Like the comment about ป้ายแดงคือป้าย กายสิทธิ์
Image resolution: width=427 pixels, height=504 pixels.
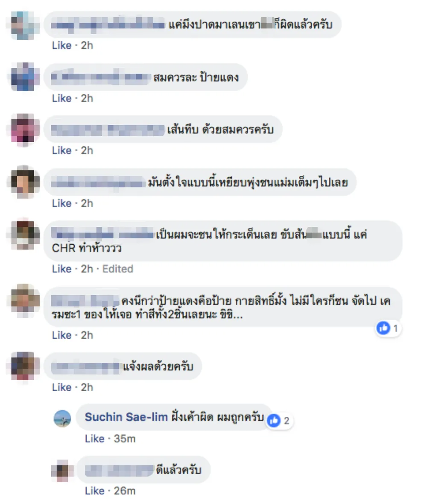pyautogui.click(x=61, y=335)
